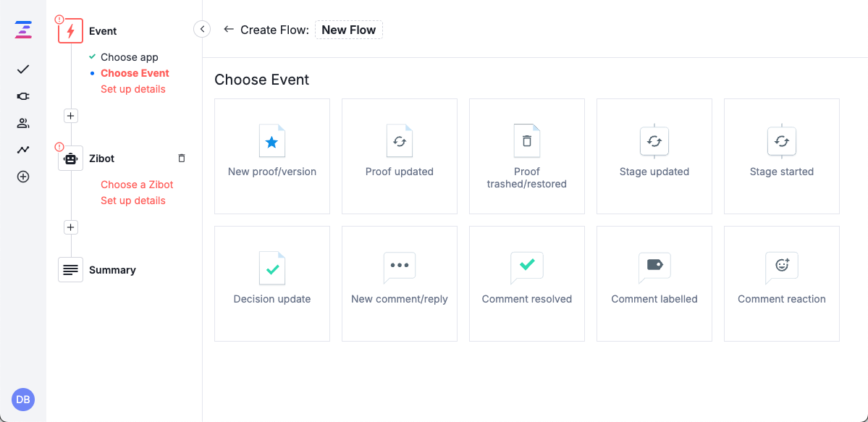
Task: Click 'Set up details' under Event
Action: point(132,88)
